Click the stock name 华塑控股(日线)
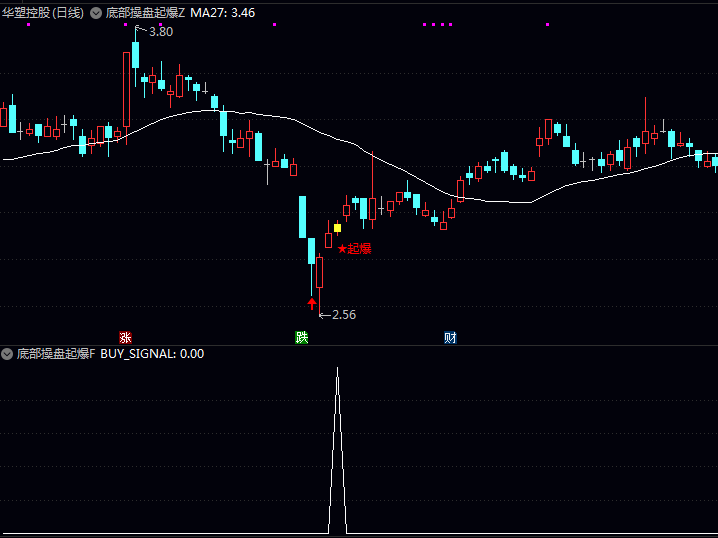Viewport: 718px width, 538px height. coord(43,13)
